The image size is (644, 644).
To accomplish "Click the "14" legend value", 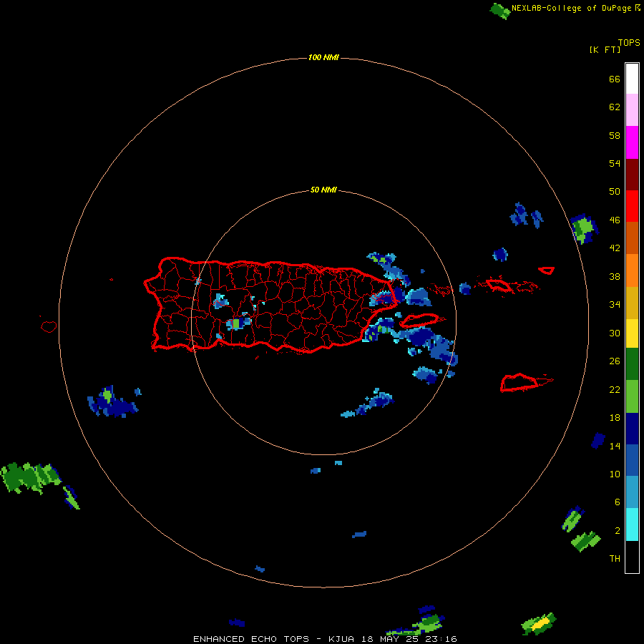I will pyautogui.click(x=615, y=446).
